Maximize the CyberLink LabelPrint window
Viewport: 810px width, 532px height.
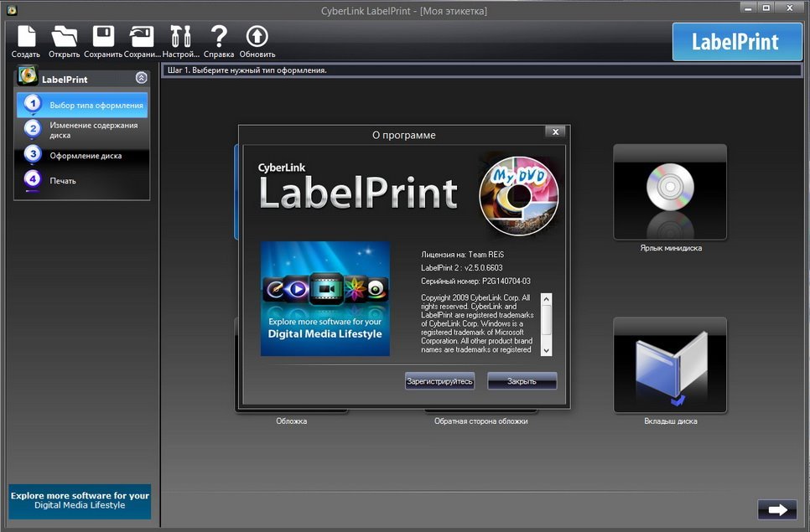[x=766, y=8]
